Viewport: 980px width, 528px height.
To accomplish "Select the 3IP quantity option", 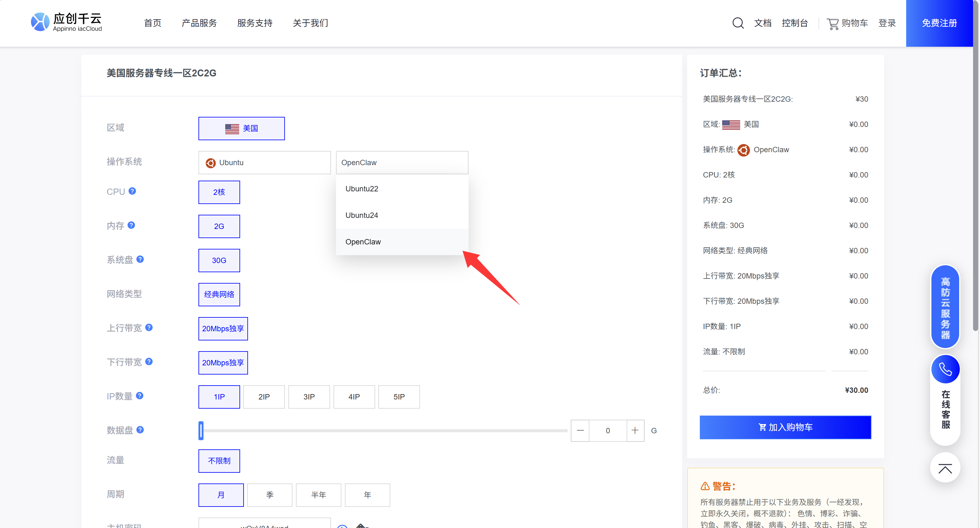I will point(309,397).
